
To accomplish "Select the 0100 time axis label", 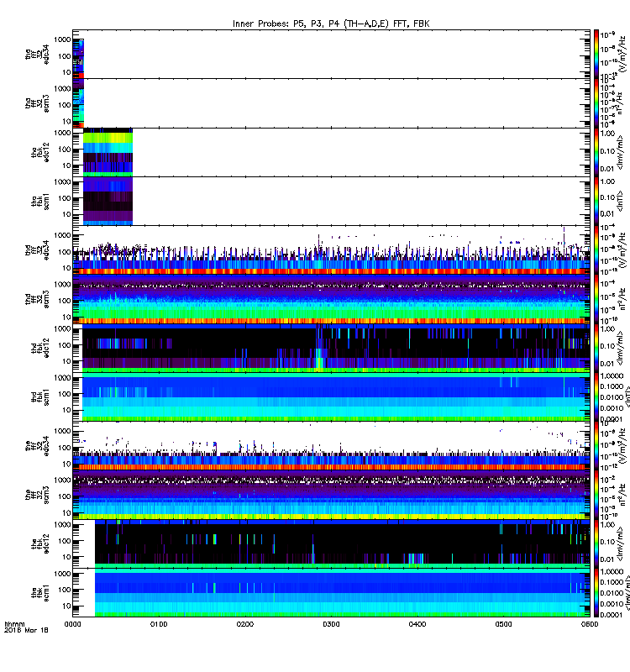I will [x=159, y=624].
